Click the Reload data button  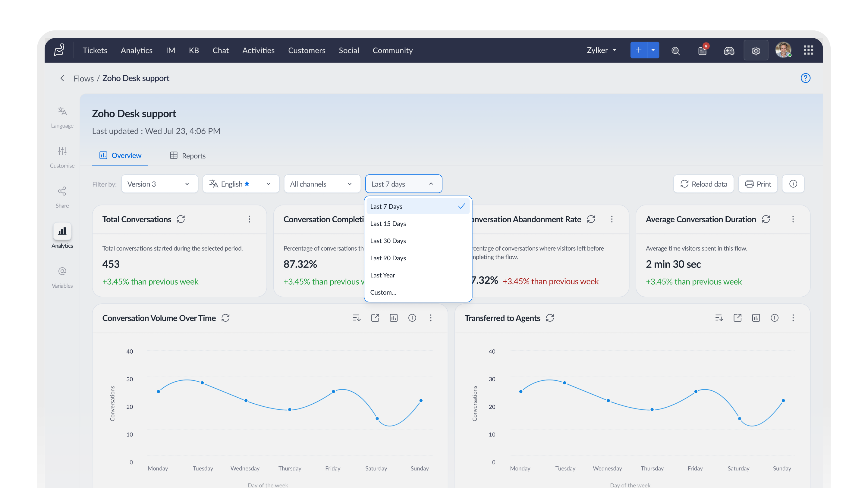703,184
